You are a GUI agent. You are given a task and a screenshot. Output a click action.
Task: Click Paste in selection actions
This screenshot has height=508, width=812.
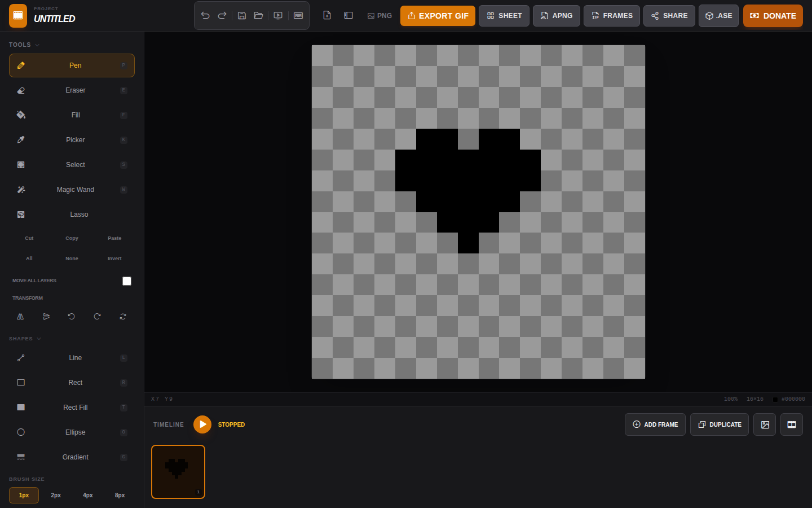(x=114, y=238)
